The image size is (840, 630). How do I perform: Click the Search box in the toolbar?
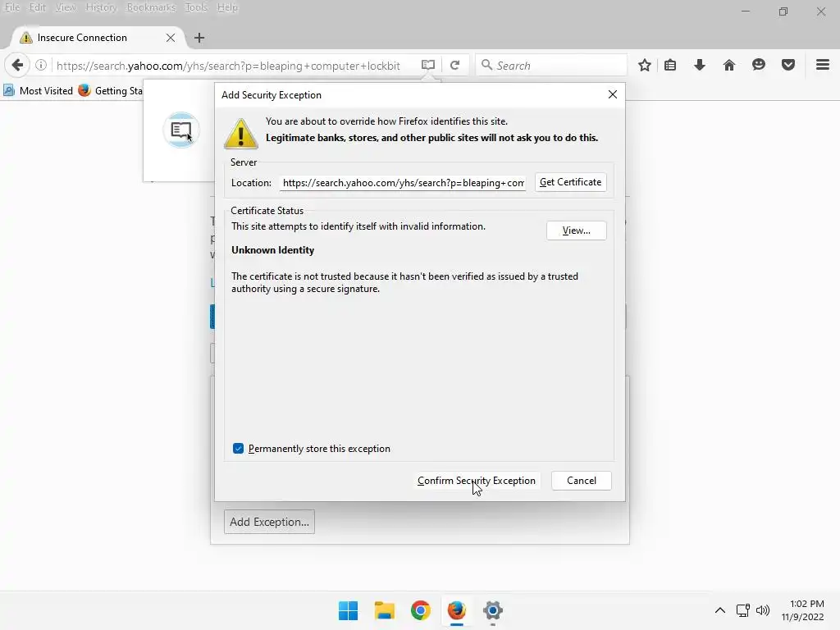[550, 66]
